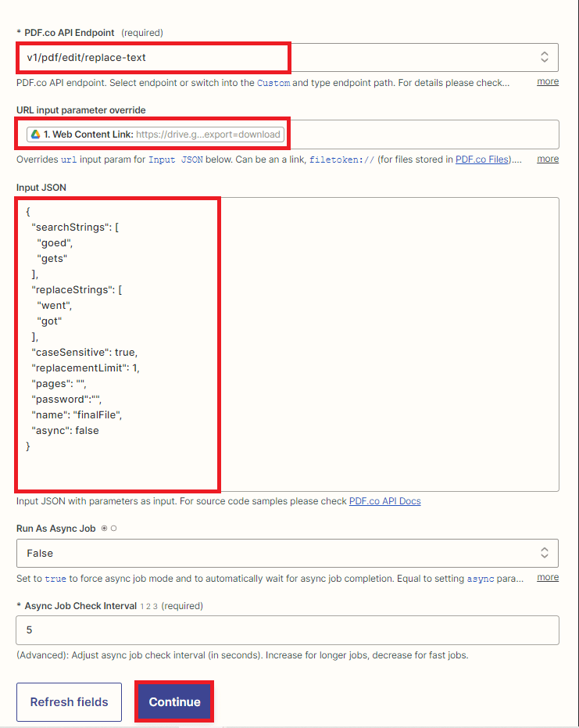Image resolution: width=579 pixels, height=728 pixels.
Task: Click the URL input parameter override field
Action: pyautogui.click(x=422, y=134)
